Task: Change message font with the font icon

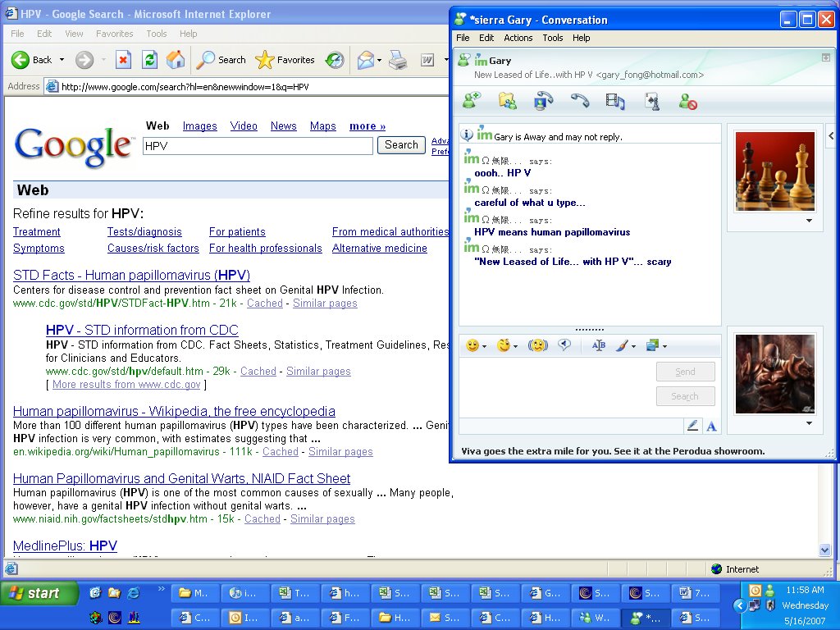Action: tap(598, 345)
